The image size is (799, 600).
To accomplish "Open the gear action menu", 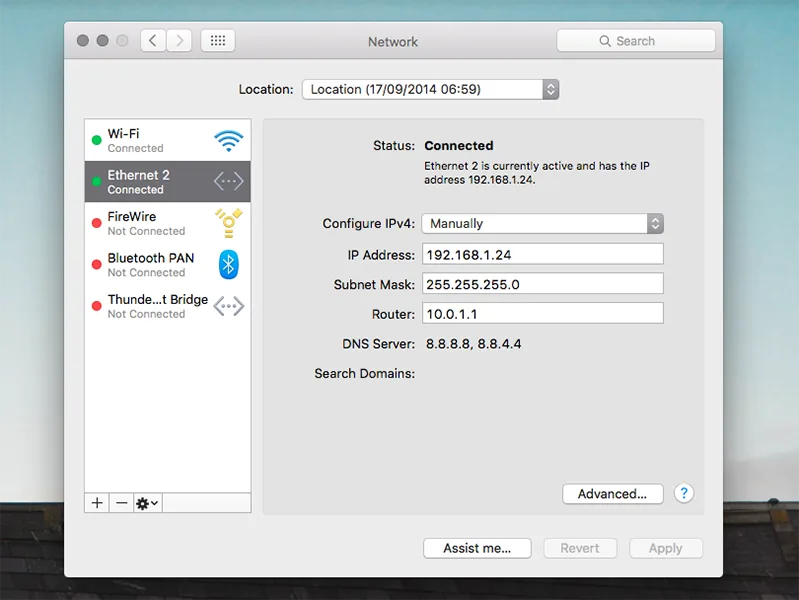I will [148, 503].
